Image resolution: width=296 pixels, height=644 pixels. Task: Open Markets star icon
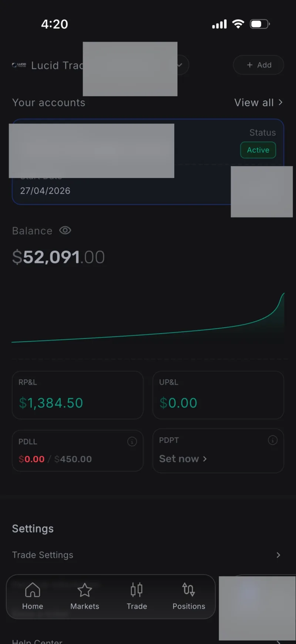click(85, 590)
